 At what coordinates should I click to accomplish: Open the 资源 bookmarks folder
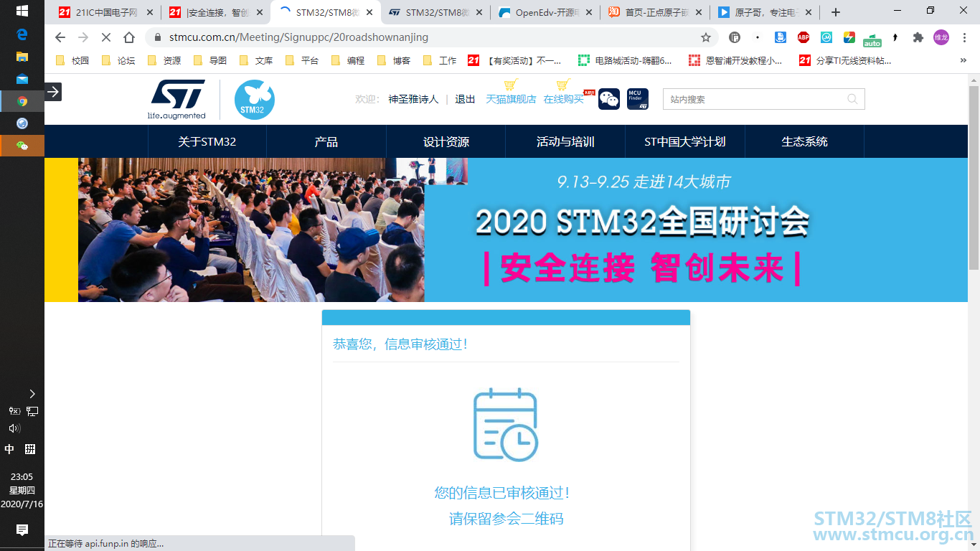pyautogui.click(x=164, y=61)
